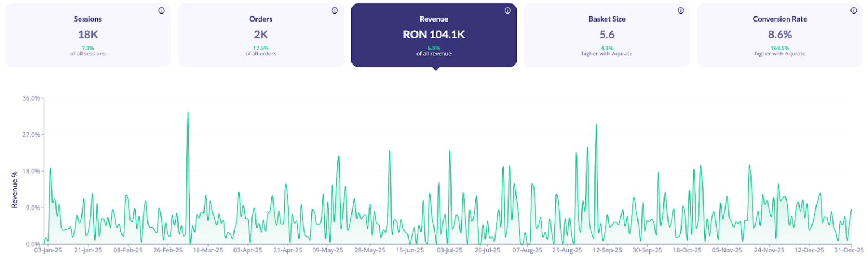Show the Conversion Rate 8.6% card
The width and height of the screenshot is (868, 257).
point(779,35)
